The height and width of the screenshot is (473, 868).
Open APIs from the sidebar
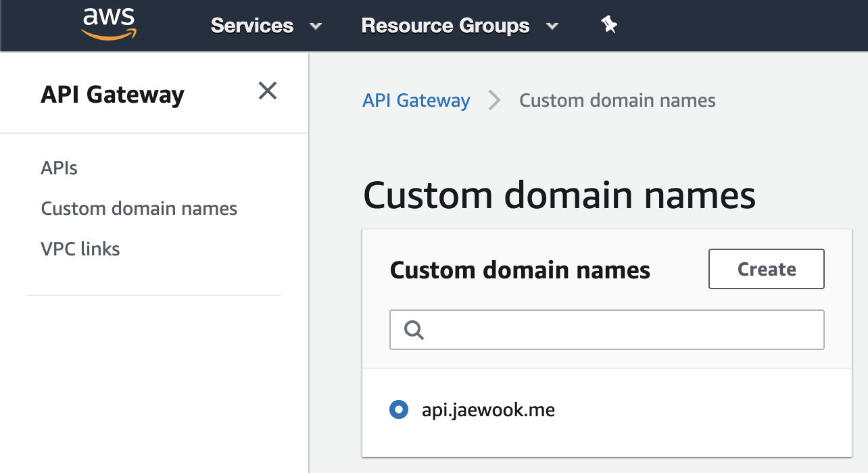(x=59, y=168)
